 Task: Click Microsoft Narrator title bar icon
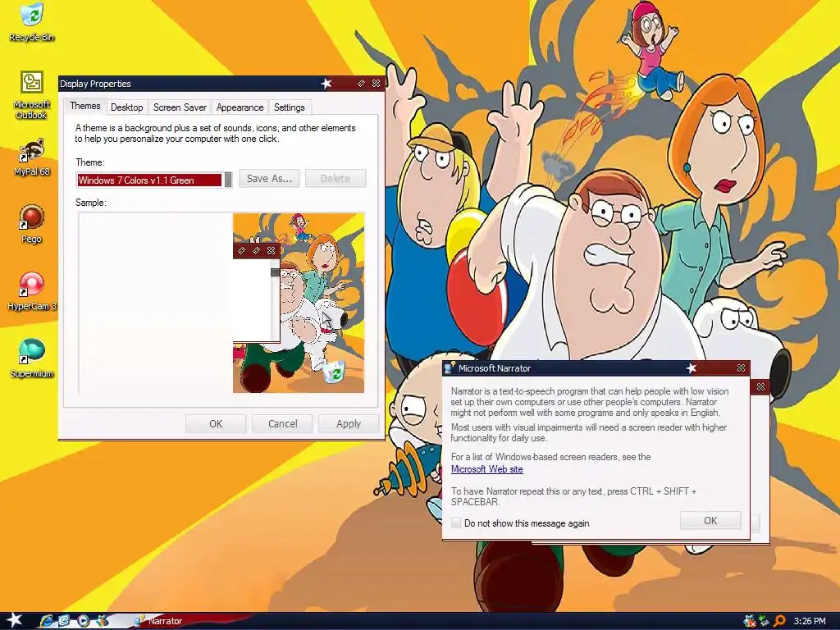click(450, 367)
